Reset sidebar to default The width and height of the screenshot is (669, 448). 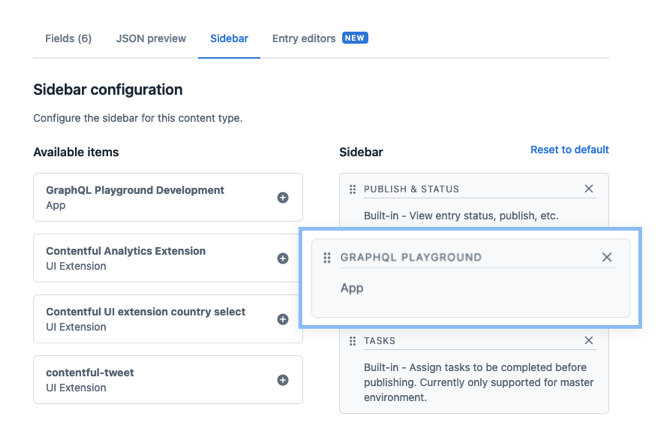click(570, 150)
